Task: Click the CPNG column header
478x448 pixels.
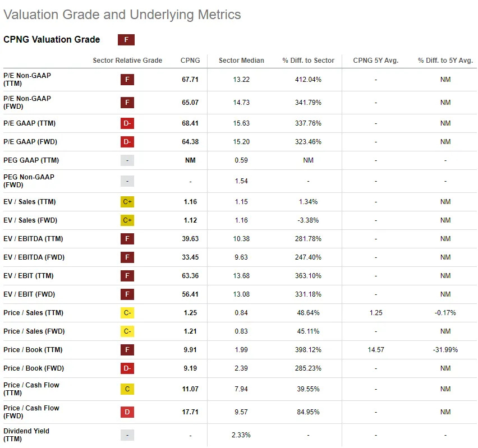Action: (190, 61)
